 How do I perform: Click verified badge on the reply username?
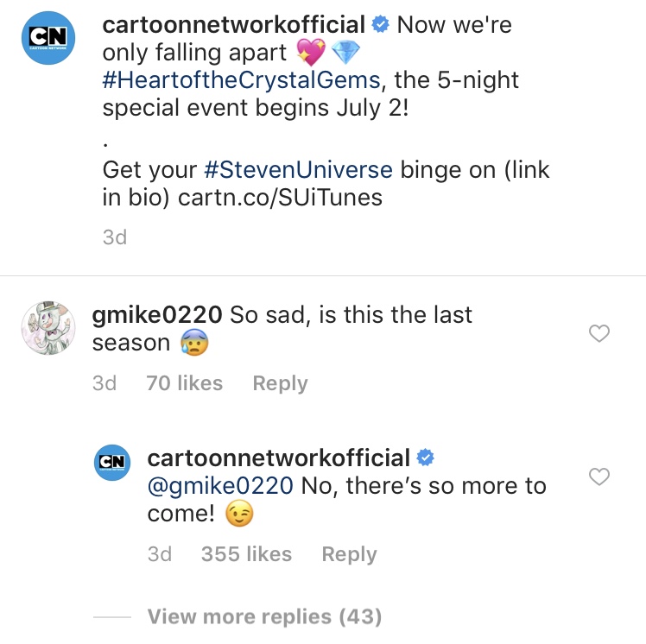(425, 457)
